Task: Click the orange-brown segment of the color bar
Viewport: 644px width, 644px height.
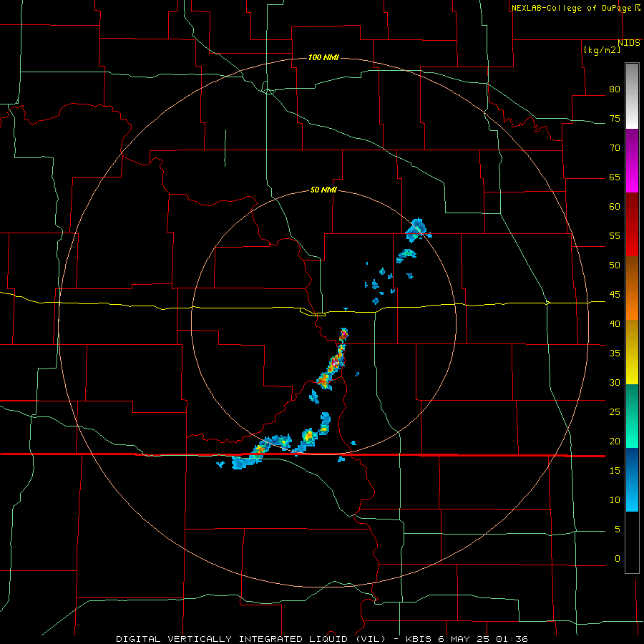Action: 632,288
